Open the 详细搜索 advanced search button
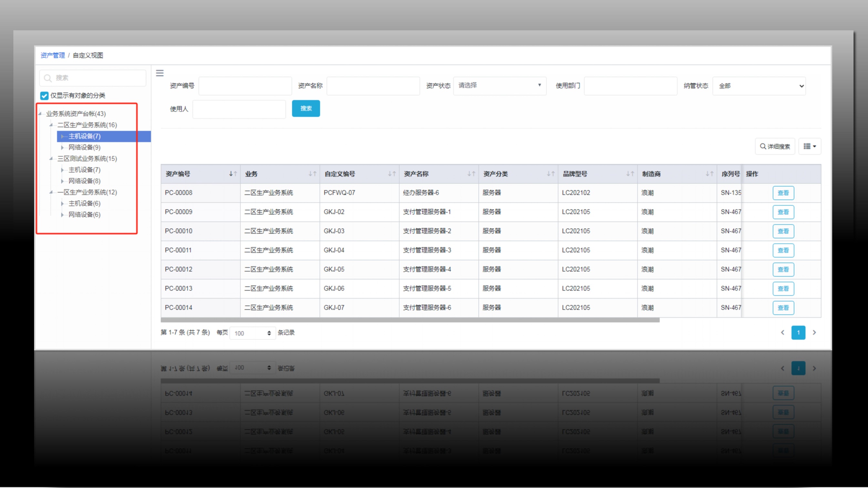The image size is (868, 488). [775, 146]
